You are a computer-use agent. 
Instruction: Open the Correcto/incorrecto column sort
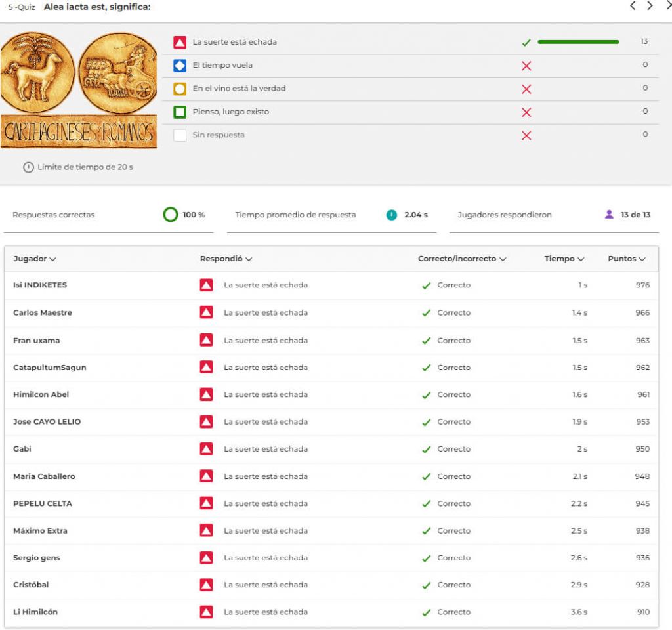(462, 259)
